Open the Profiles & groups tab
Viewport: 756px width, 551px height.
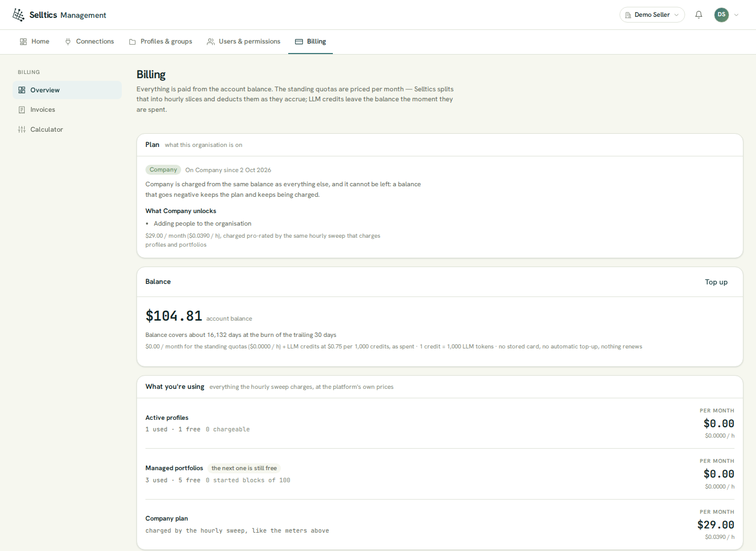pyautogui.click(x=161, y=41)
